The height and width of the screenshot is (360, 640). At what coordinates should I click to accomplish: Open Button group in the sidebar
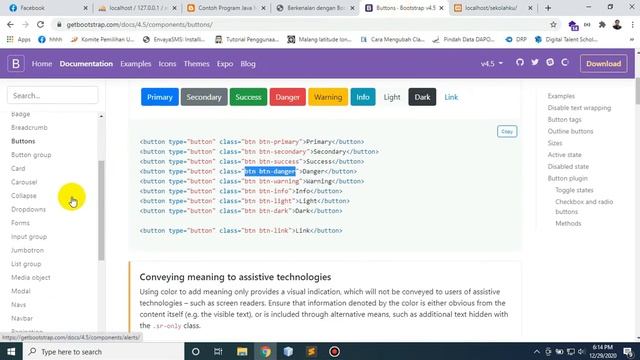click(31, 155)
